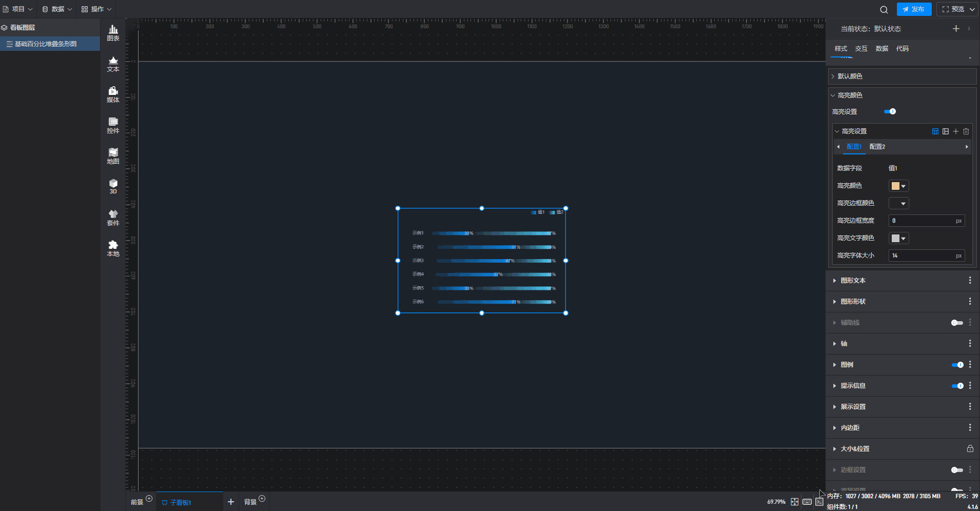Click the 高亮字体大小 input field
Viewport: 980px width, 511px height.
pos(922,256)
